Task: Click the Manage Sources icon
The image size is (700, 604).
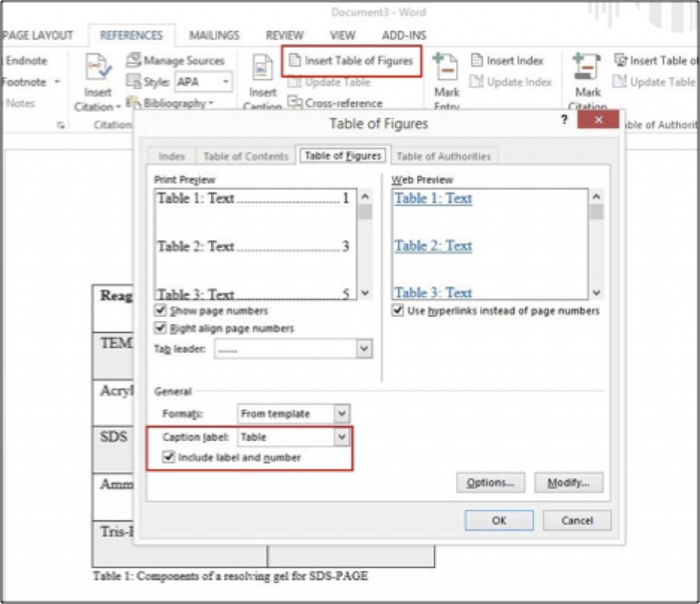Action: [133, 60]
